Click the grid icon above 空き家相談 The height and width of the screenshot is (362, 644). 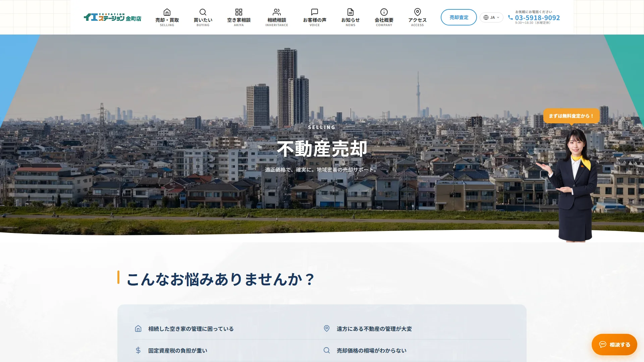[x=239, y=12]
